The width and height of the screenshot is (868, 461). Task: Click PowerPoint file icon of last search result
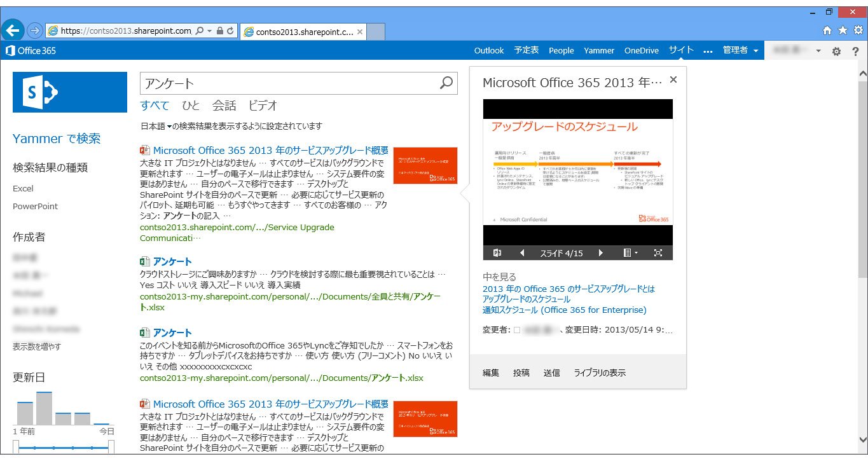(x=144, y=404)
